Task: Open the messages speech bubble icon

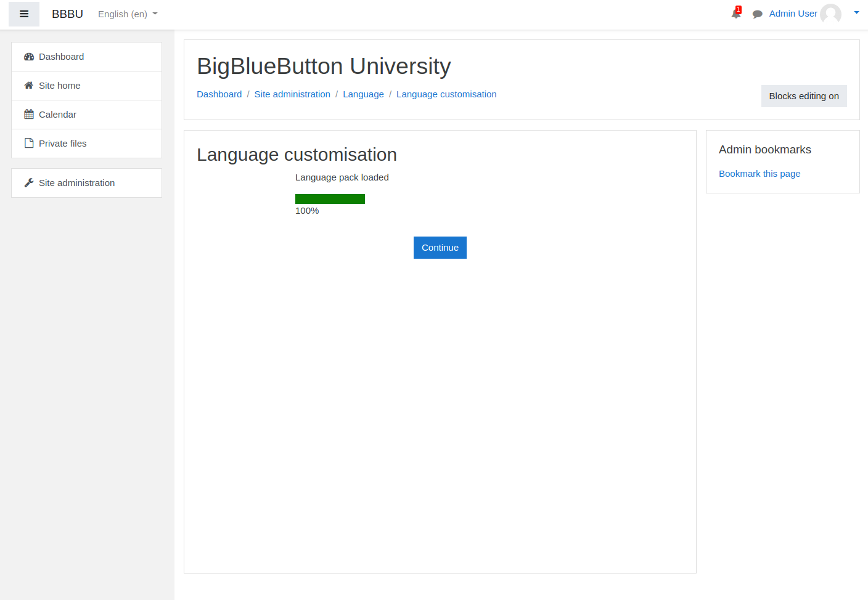Action: tap(758, 14)
